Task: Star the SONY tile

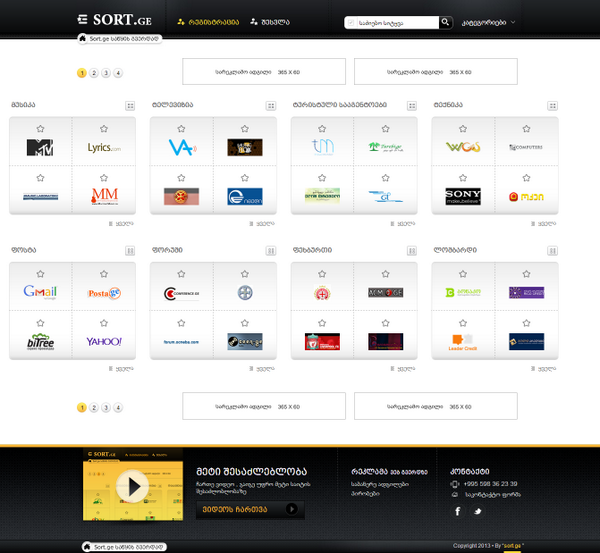Action: point(463,178)
